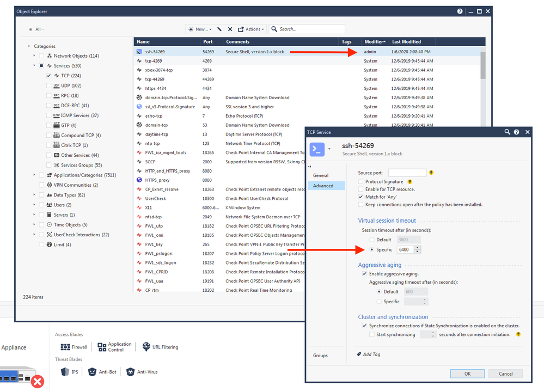Expand the Applications/Categories tree node
Screen dimensions: 544x392
(34, 175)
